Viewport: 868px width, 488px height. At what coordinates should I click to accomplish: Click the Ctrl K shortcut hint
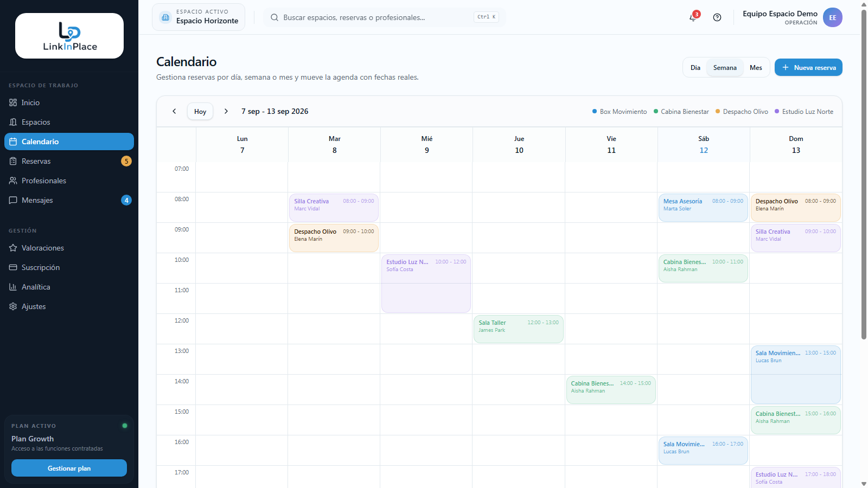tap(487, 17)
